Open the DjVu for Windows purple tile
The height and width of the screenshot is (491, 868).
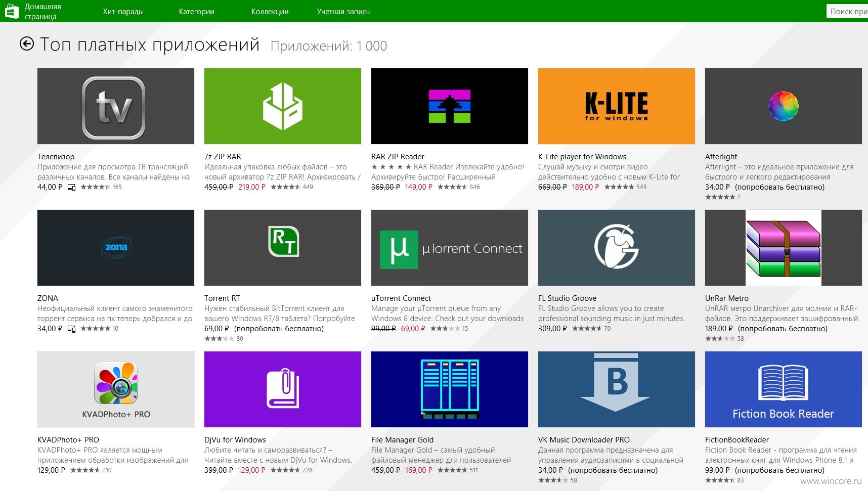pyautogui.click(x=283, y=389)
